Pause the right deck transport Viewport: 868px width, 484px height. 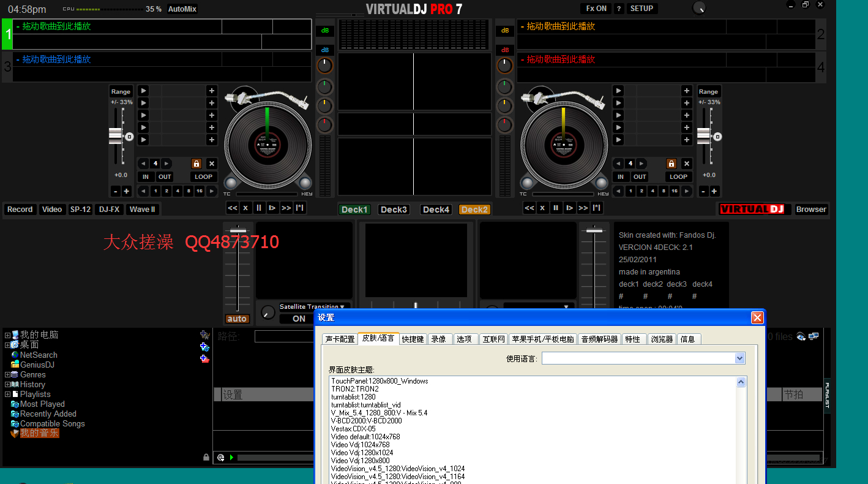pyautogui.click(x=556, y=208)
